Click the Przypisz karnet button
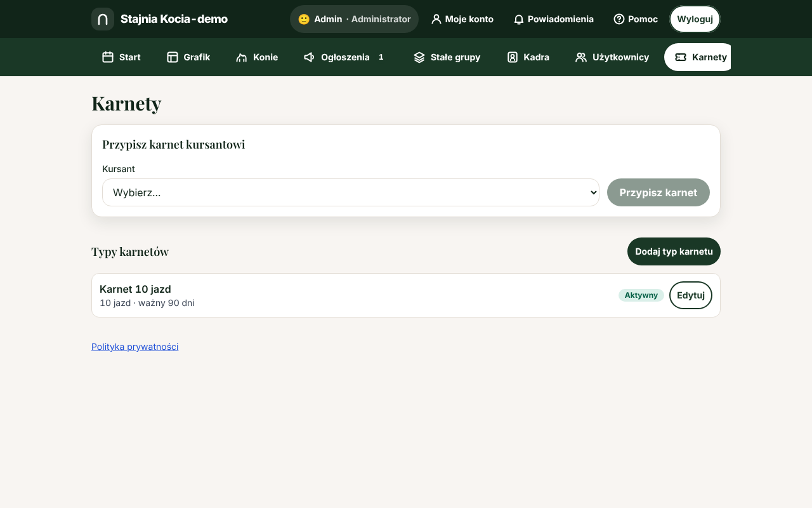 (x=658, y=192)
